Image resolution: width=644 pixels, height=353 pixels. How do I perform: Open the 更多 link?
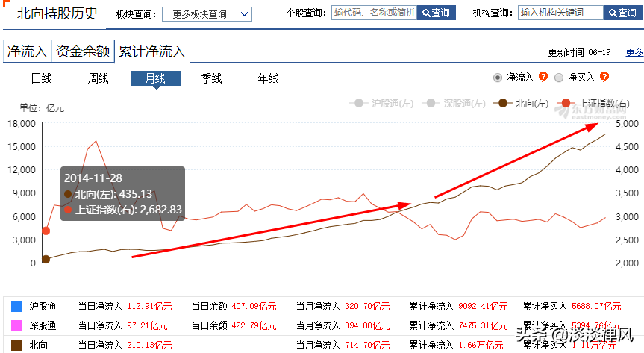pos(634,52)
